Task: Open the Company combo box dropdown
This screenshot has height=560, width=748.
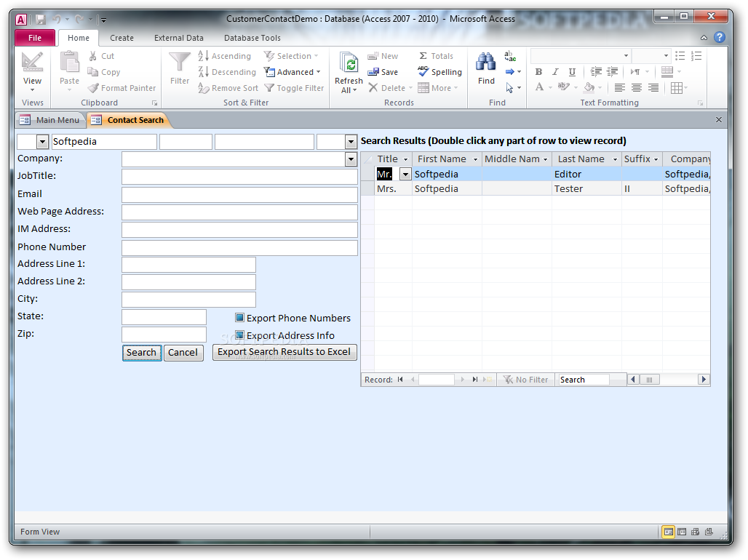Action: pyautogui.click(x=351, y=159)
